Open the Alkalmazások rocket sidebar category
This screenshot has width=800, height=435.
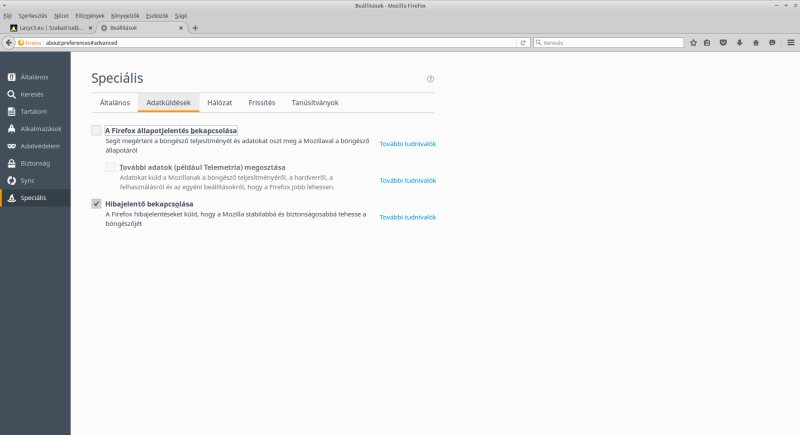point(35,129)
